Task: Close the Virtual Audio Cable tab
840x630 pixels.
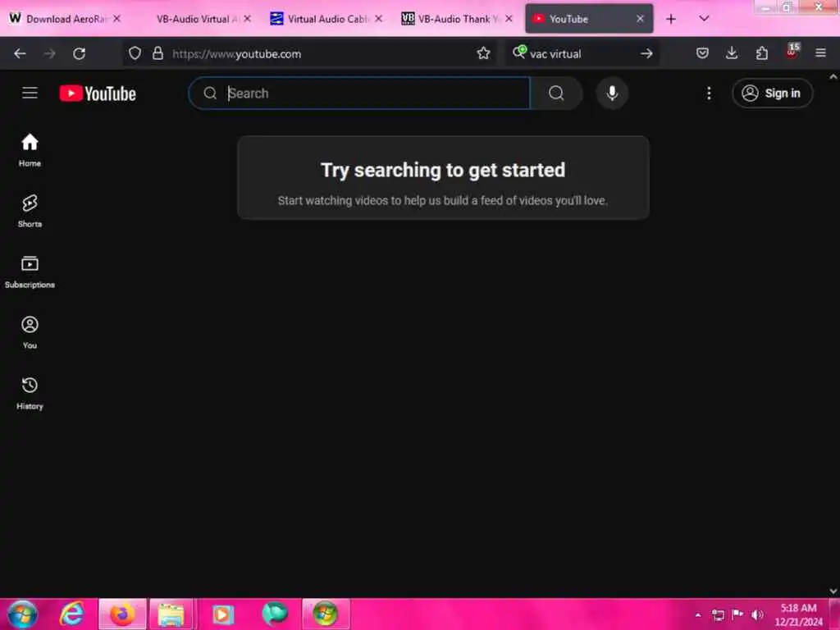Action: [378, 19]
